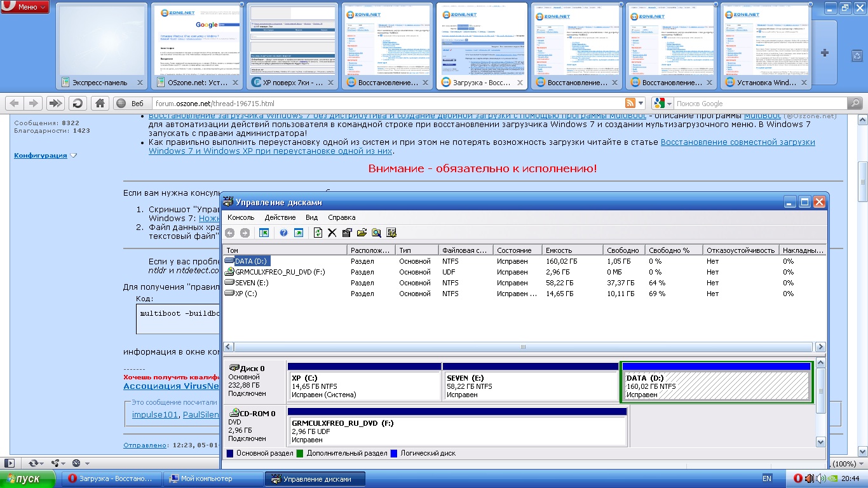Screen dimensions: 868x488
Task: Open the Вид menu in Disk Management
Action: pos(311,217)
